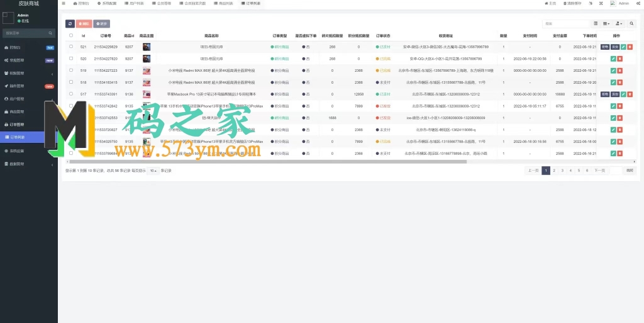Go to 上一页 previous page

click(x=533, y=171)
